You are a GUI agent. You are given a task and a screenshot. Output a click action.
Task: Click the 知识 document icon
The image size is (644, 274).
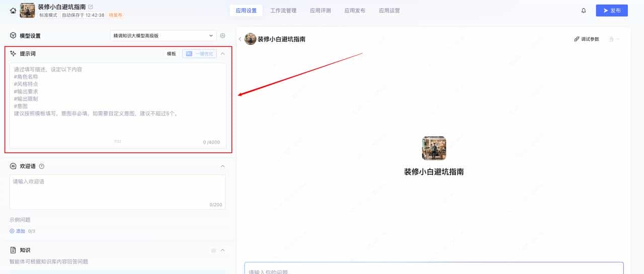pos(13,250)
